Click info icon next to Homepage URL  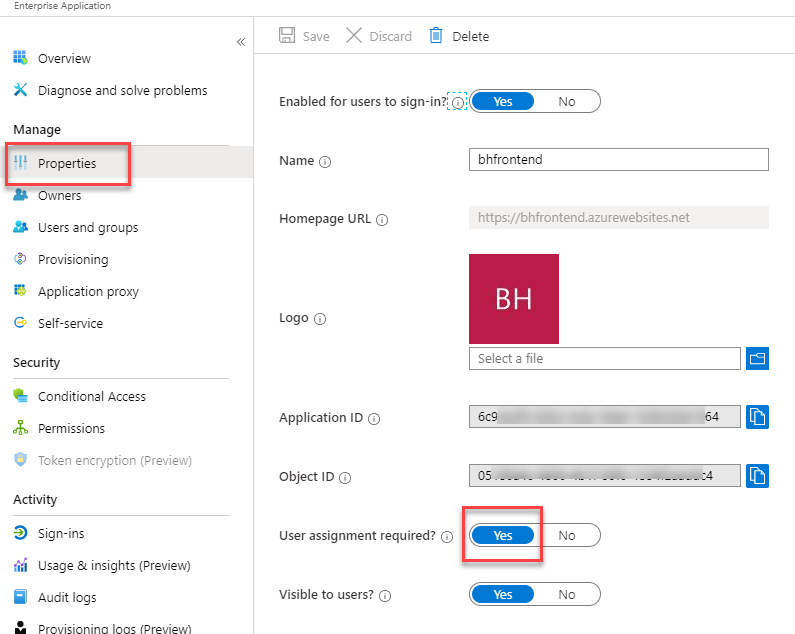(x=382, y=220)
